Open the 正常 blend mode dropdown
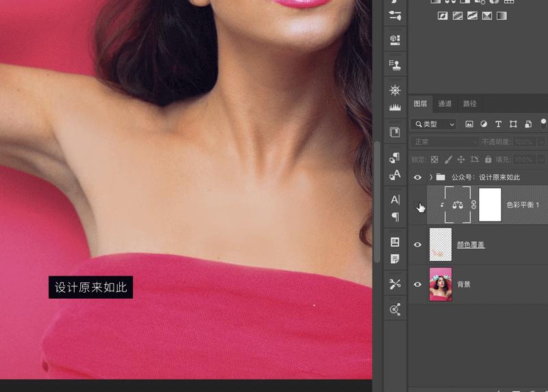Image resolution: width=548 pixels, height=392 pixels. tap(445, 142)
